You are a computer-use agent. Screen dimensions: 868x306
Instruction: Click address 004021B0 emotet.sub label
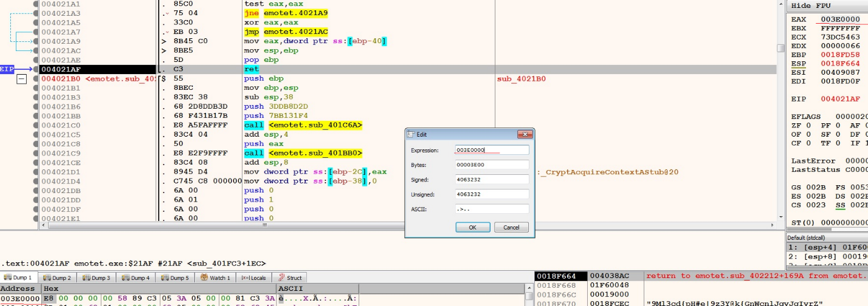98,79
